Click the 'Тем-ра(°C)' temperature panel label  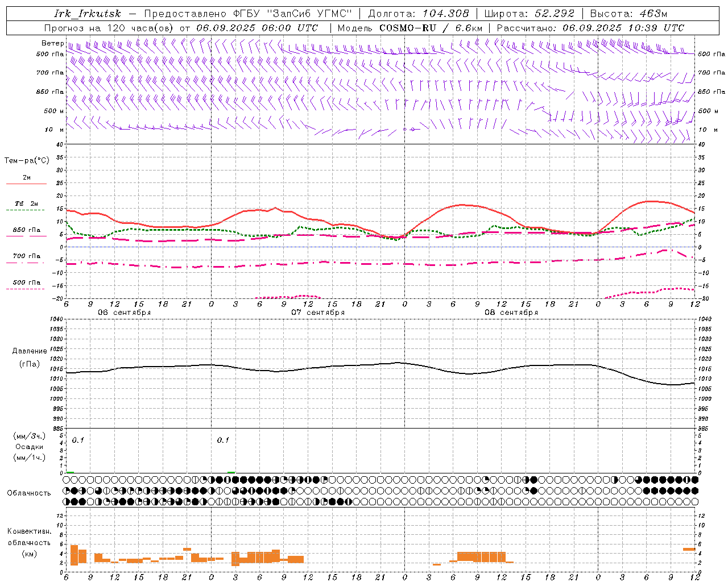[x=27, y=161]
